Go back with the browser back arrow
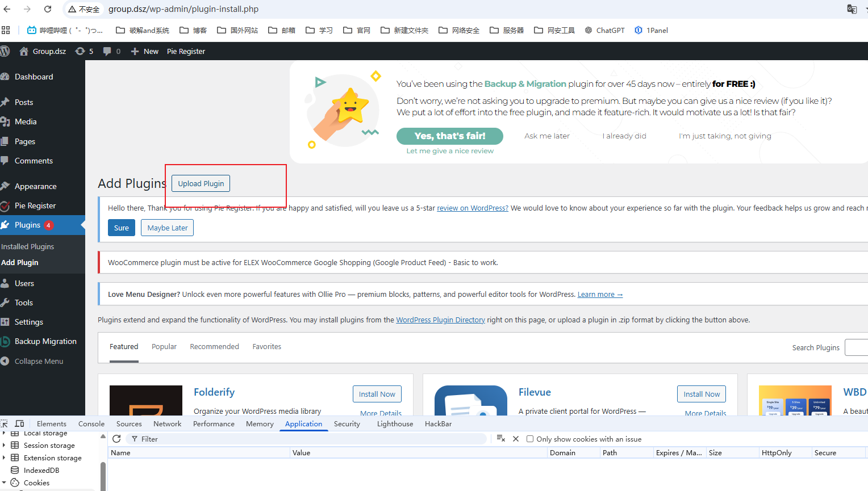Viewport: 868px width, 491px height. 7,9
